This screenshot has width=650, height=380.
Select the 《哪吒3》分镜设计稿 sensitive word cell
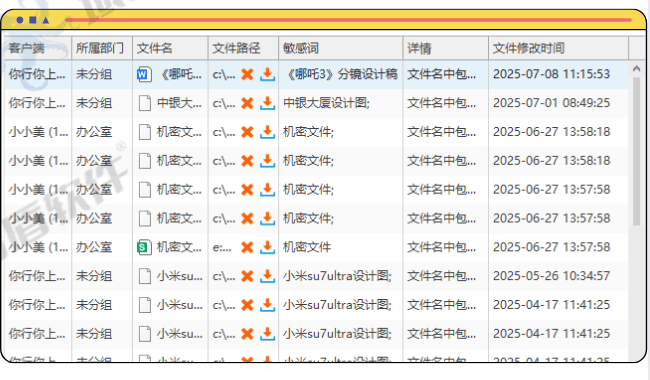tap(341, 75)
